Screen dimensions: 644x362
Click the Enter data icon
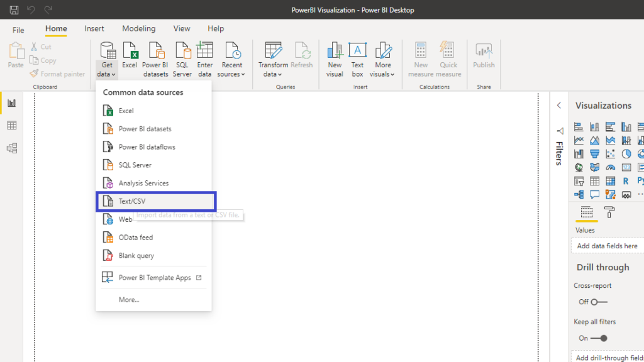tap(205, 60)
